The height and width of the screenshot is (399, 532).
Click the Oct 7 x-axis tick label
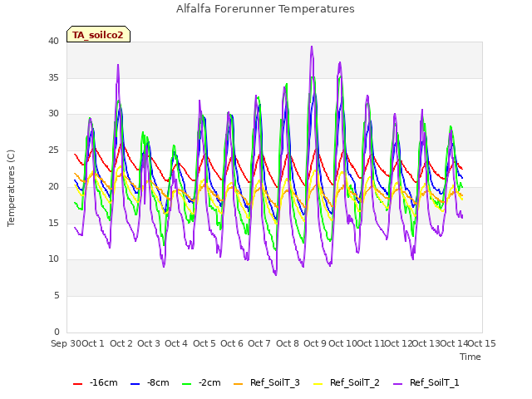coord(259,343)
